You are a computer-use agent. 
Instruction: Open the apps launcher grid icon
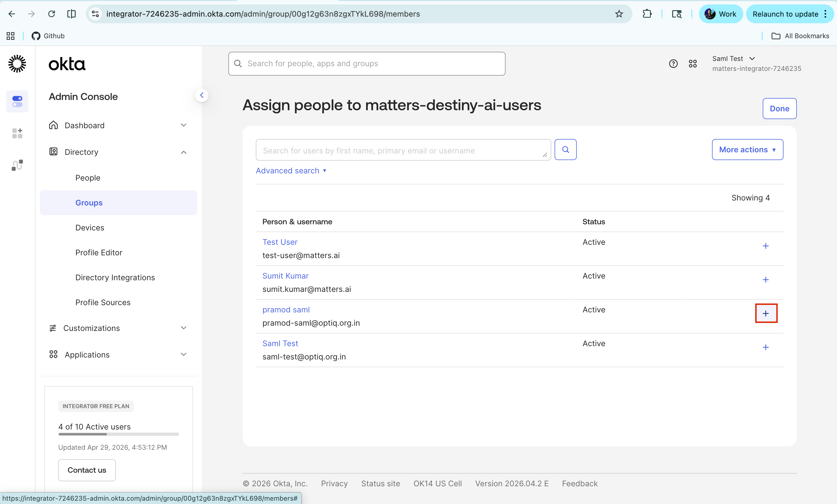click(x=693, y=63)
